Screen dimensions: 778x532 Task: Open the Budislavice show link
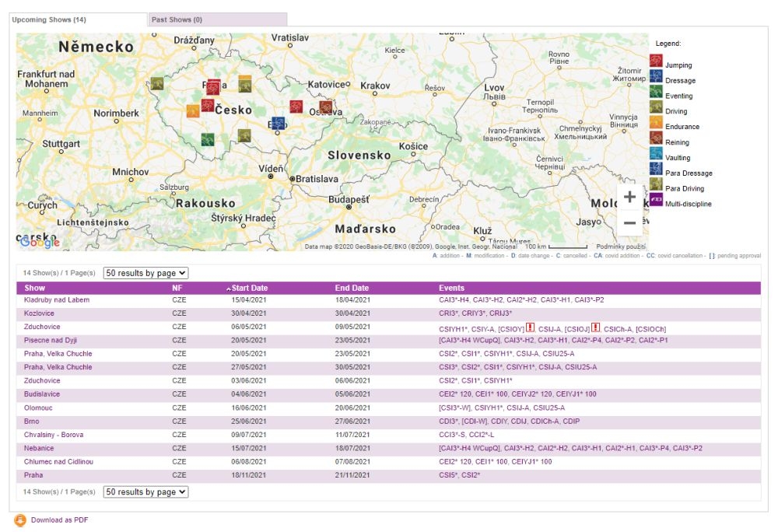point(42,394)
